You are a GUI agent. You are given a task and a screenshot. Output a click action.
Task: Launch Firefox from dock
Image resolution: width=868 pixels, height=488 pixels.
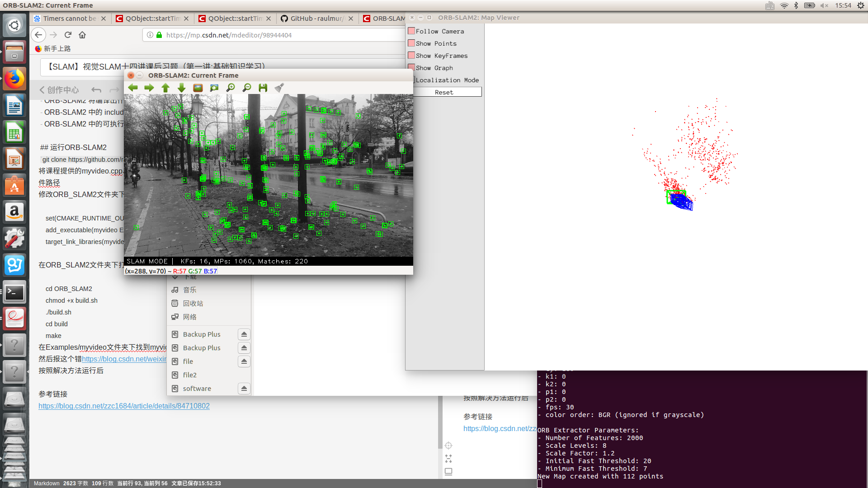pyautogui.click(x=14, y=79)
